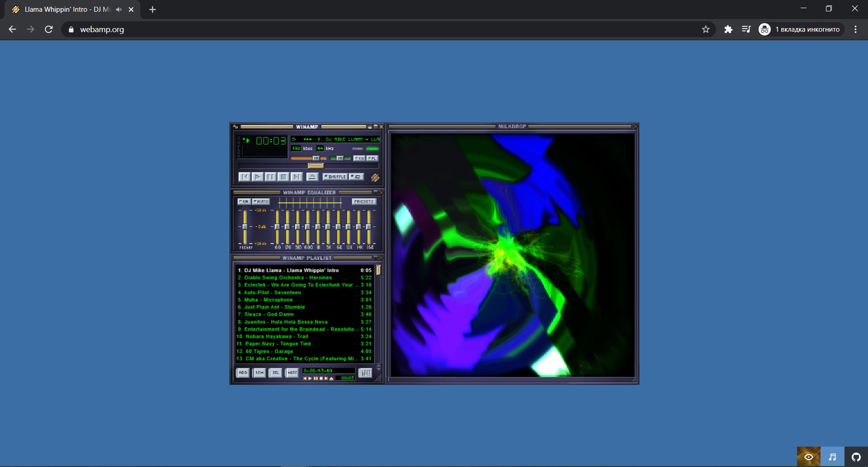Image resolution: width=868 pixels, height=467 pixels.
Task: Open playlist REM menu
Action: pyautogui.click(x=259, y=372)
